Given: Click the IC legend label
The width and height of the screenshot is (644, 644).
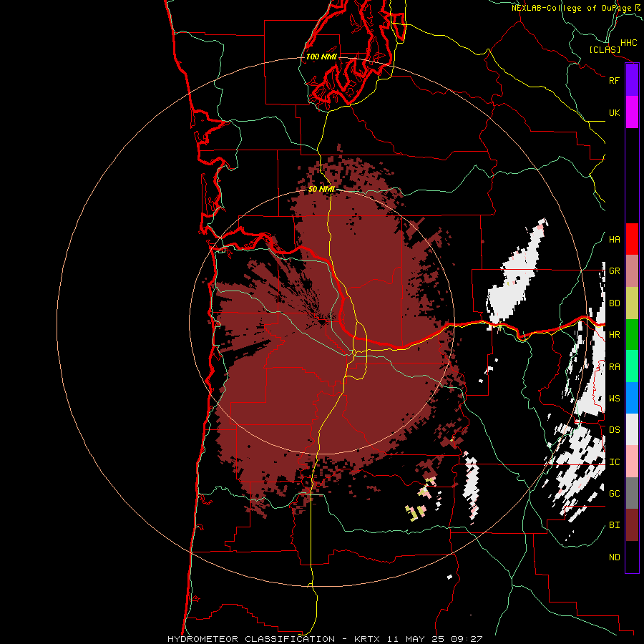Looking at the screenshot, I should click(614, 462).
